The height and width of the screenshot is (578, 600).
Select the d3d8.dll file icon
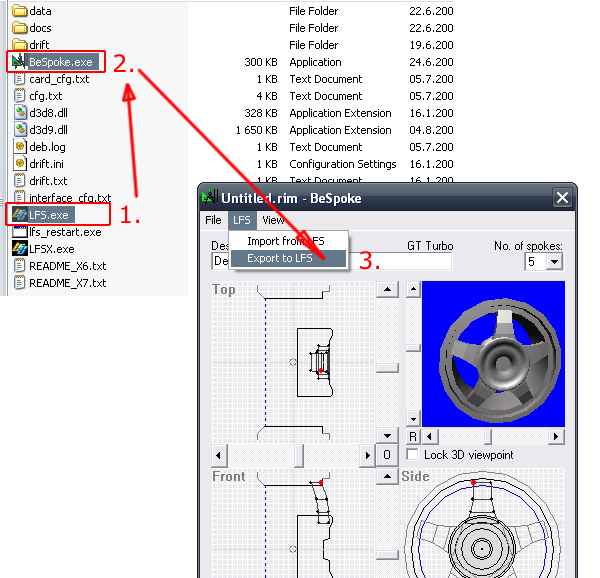tap(20, 112)
